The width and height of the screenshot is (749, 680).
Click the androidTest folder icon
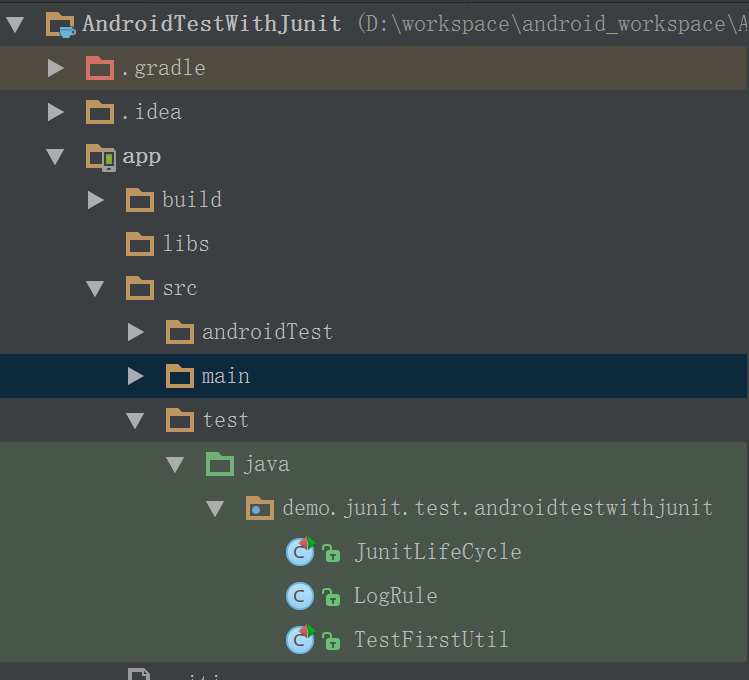coord(180,332)
